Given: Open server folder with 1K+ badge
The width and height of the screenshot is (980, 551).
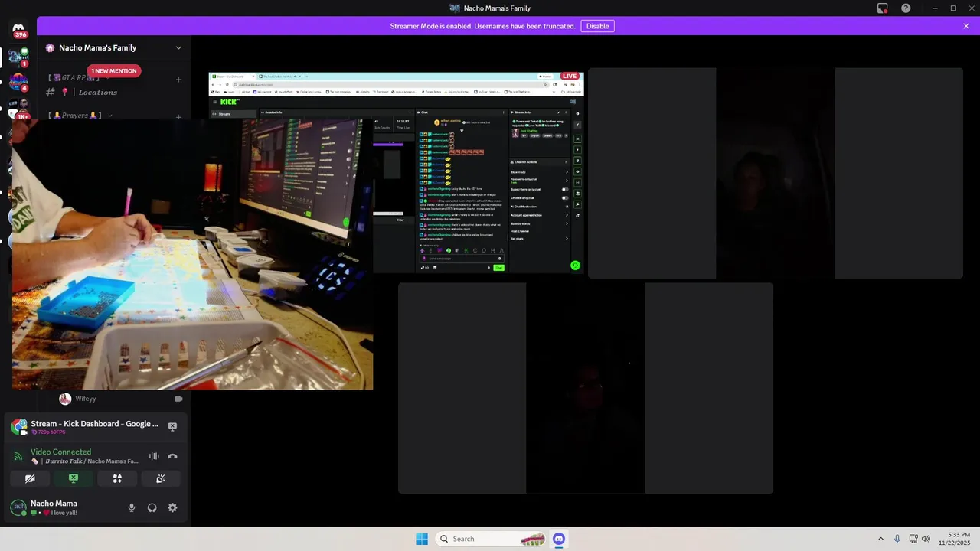Looking at the screenshot, I should 21,109.
